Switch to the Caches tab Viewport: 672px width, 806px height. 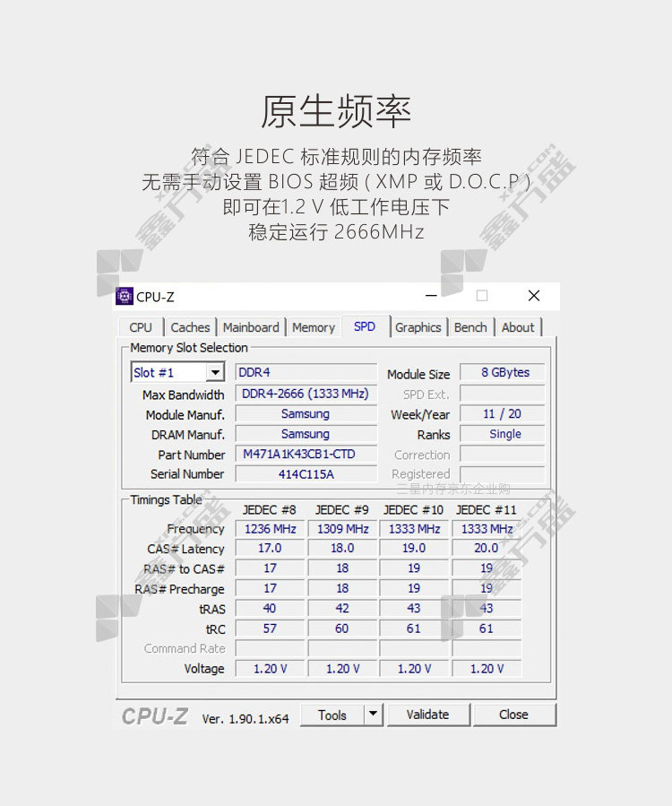tap(190, 327)
